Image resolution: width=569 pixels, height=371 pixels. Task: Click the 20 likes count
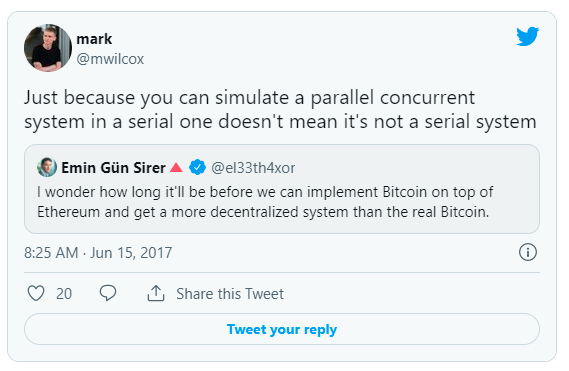pos(64,293)
